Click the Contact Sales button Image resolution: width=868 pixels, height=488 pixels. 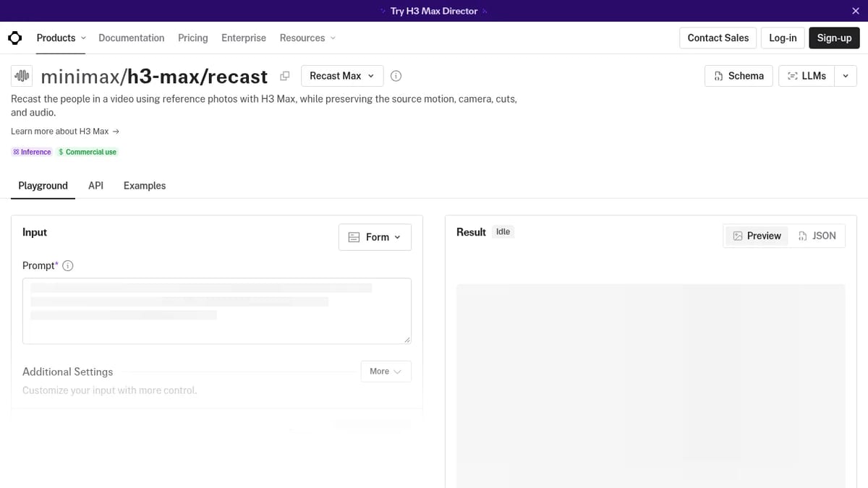(x=718, y=38)
